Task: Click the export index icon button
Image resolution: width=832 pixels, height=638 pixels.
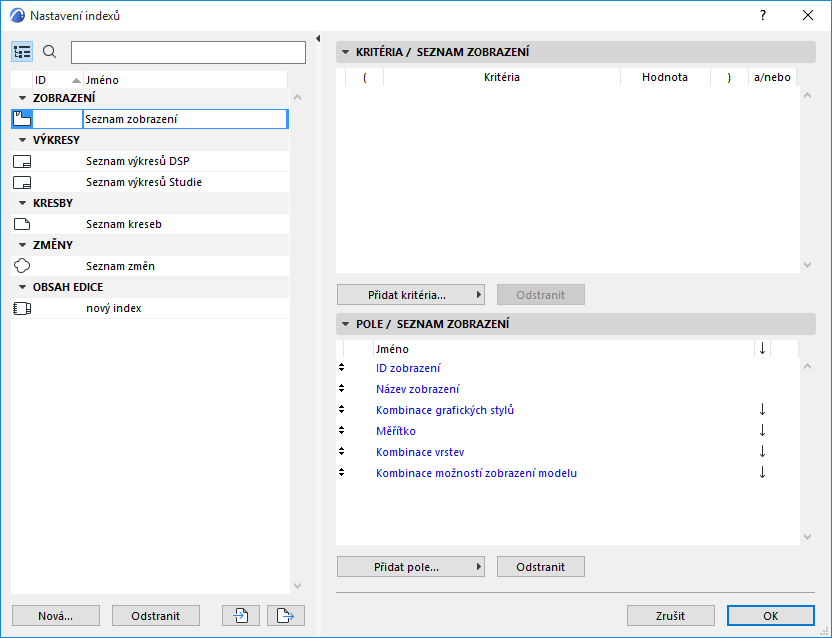Action: click(x=285, y=615)
